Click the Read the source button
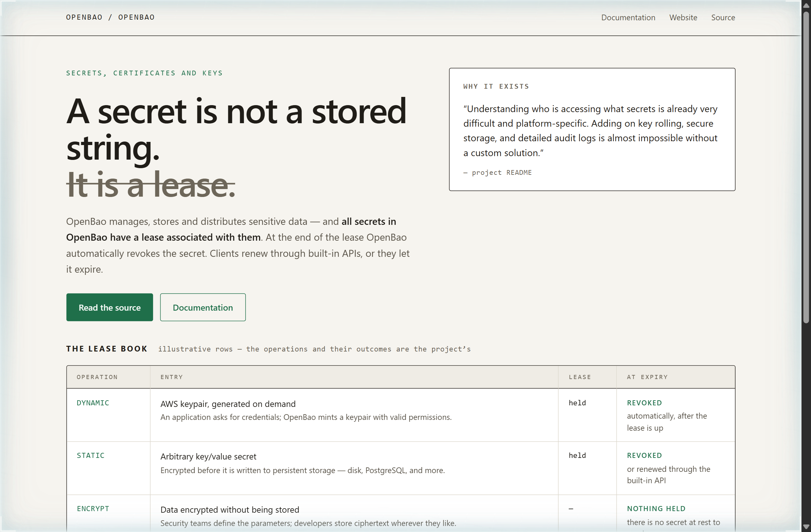The height and width of the screenshot is (532, 811). coord(109,307)
